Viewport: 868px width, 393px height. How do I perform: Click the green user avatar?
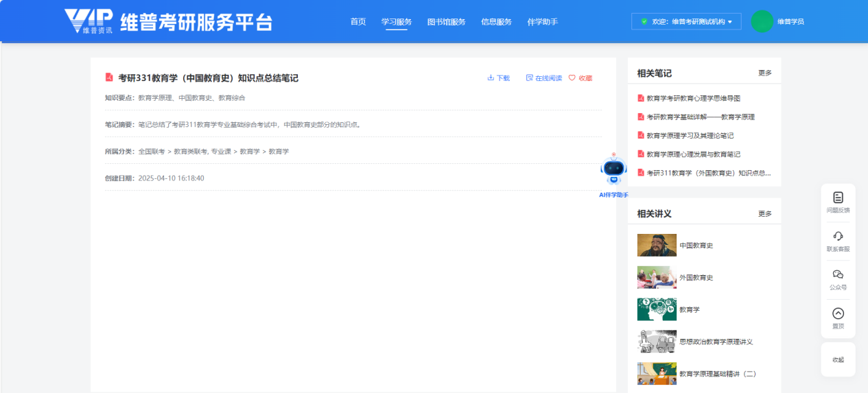[762, 22]
